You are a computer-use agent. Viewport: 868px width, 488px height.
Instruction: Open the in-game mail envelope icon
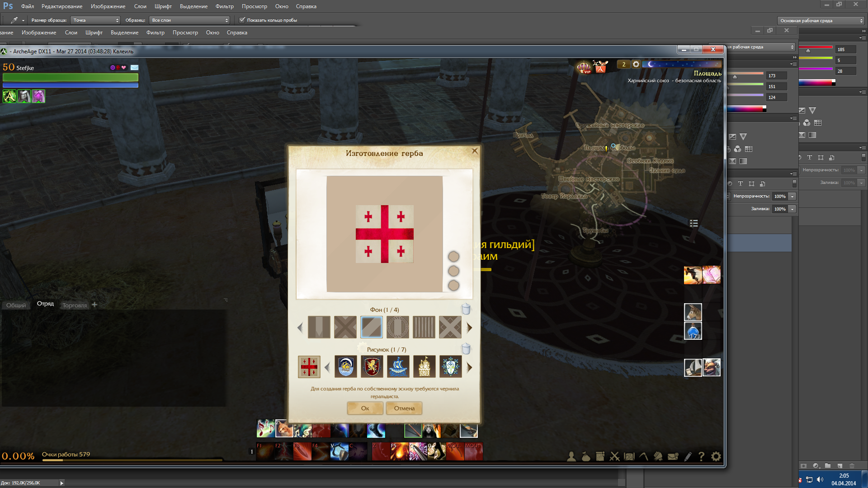(673, 456)
